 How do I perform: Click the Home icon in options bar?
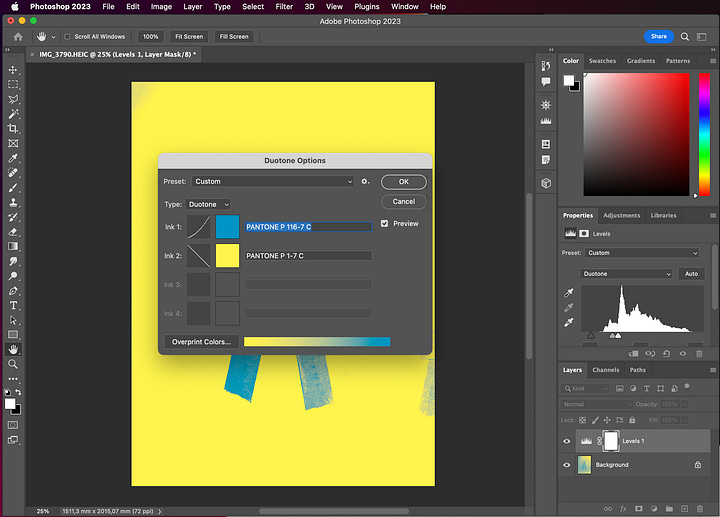(18, 37)
